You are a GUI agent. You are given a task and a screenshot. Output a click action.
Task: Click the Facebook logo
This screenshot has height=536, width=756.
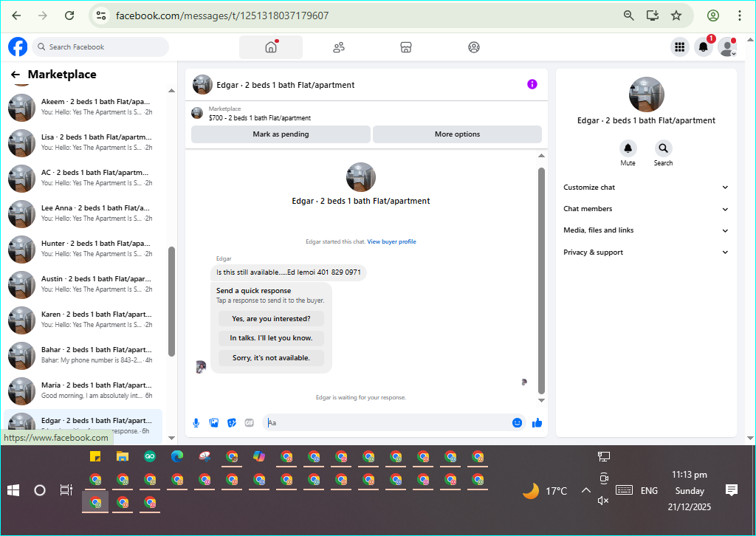tap(18, 47)
